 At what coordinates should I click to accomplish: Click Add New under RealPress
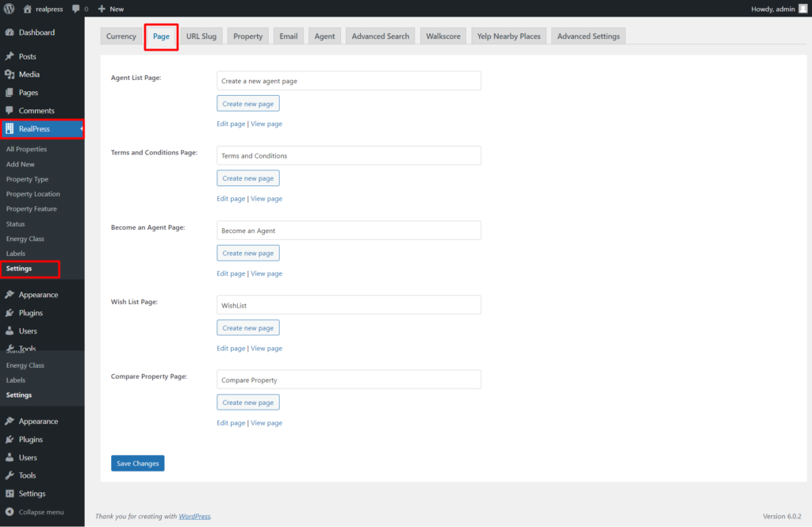tap(20, 164)
